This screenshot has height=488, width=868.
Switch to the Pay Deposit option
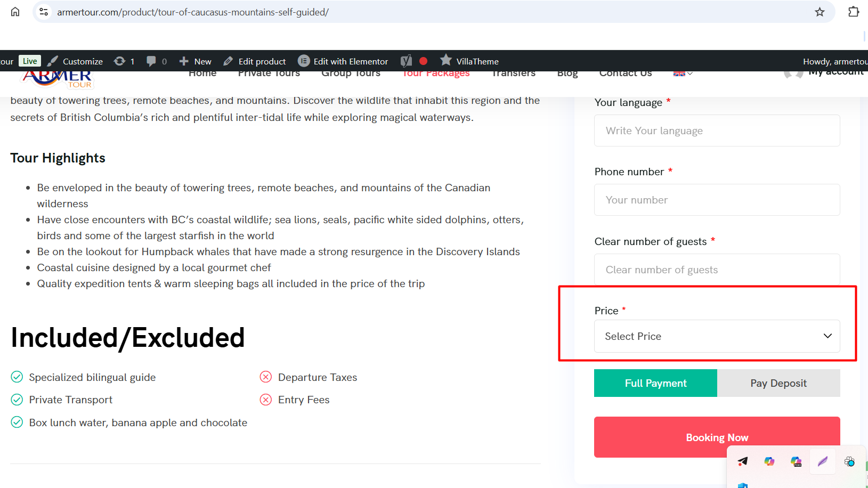point(778,383)
